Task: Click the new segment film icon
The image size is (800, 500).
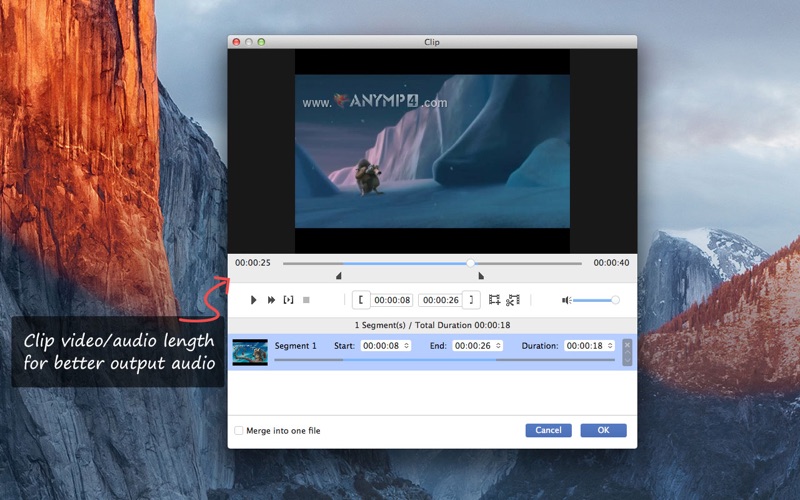Action: pyautogui.click(x=494, y=300)
